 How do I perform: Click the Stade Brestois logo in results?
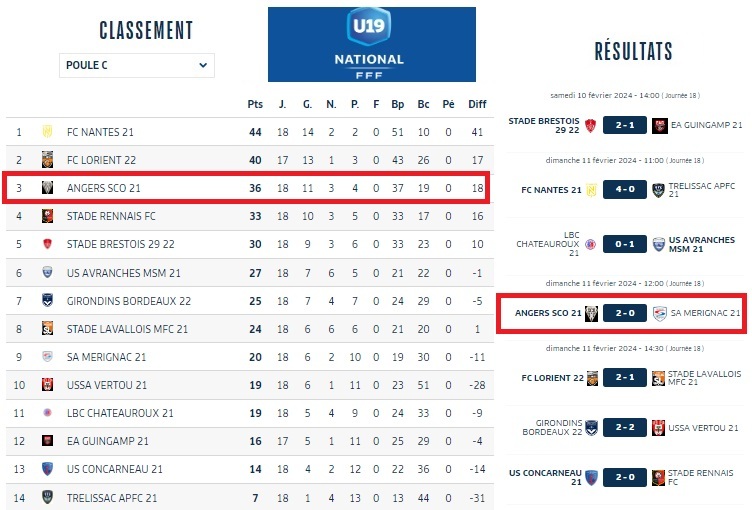click(x=591, y=126)
